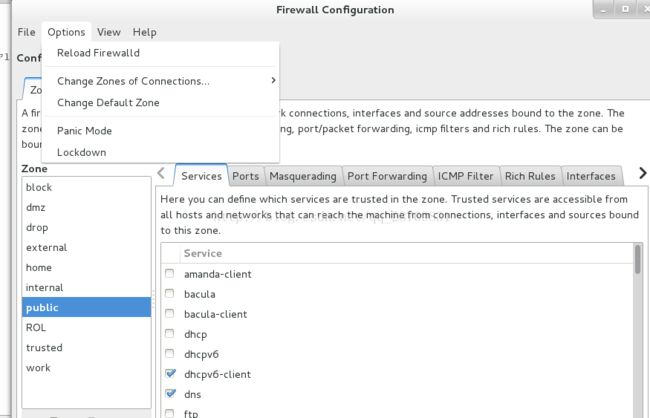Open the File menu
This screenshot has width=650, height=418.
click(x=26, y=32)
